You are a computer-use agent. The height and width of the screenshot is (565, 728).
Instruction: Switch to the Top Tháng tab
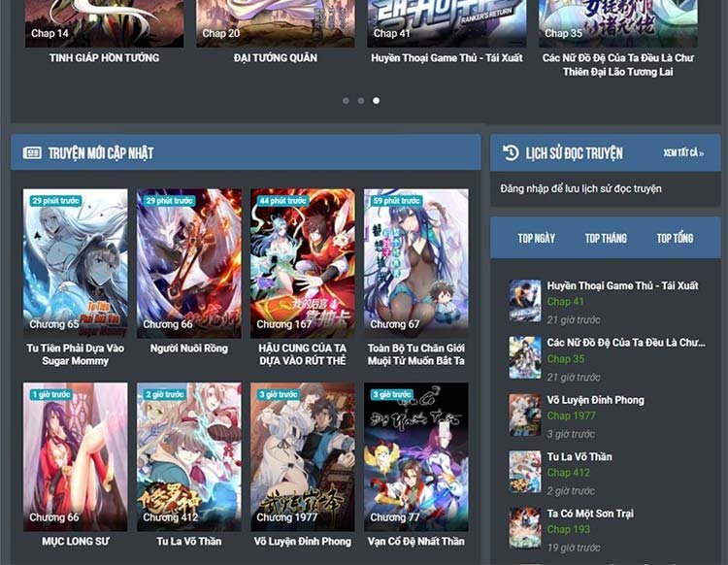coord(606,238)
